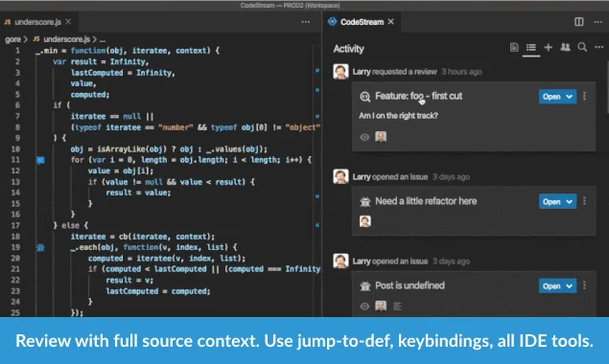Click the review icon beside Feature: foo
The height and width of the screenshot is (364, 609).
(x=364, y=97)
